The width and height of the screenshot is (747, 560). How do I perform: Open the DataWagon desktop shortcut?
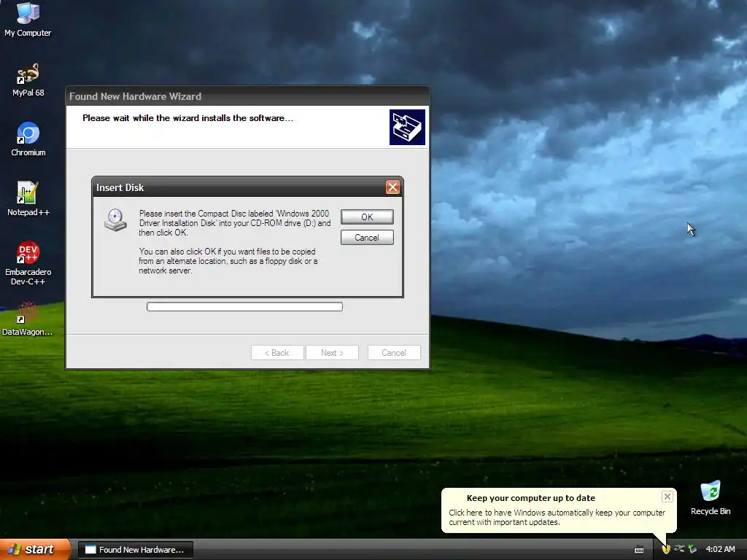(x=27, y=319)
